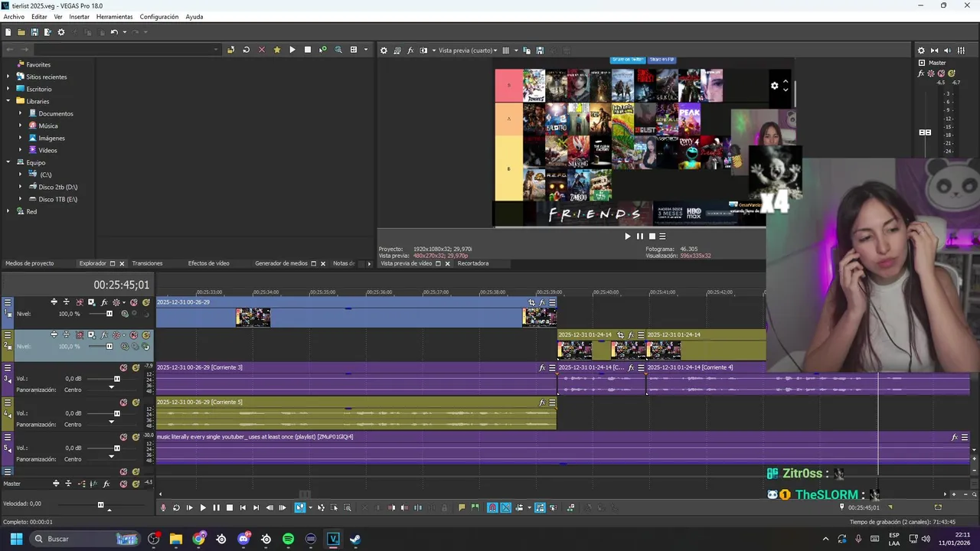Add to favorites with the star icon
The width and height of the screenshot is (980, 551).
(x=276, y=50)
